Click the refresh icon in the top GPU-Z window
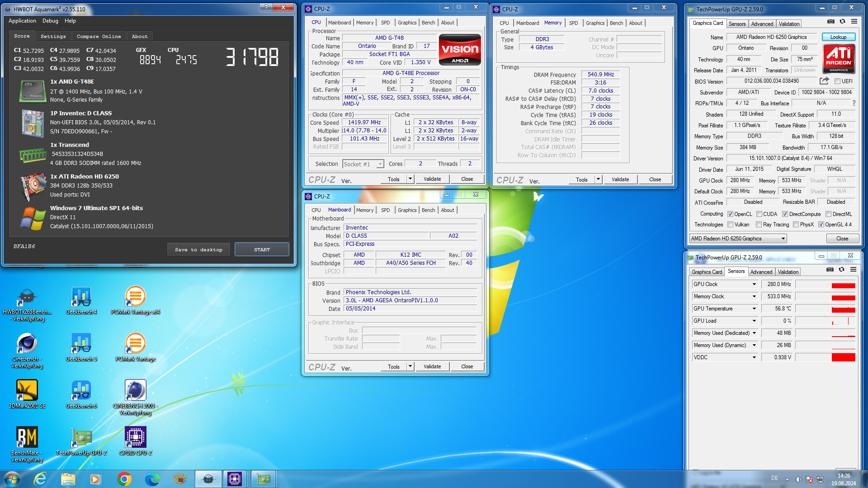Screen dimensions: 868x488 tap(842, 21)
